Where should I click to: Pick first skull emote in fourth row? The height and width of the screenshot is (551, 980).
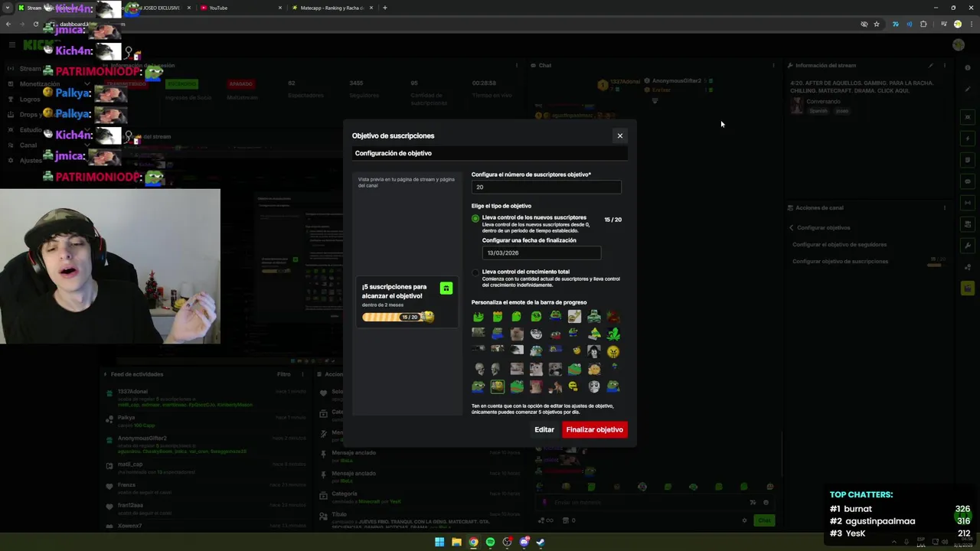coord(479,369)
